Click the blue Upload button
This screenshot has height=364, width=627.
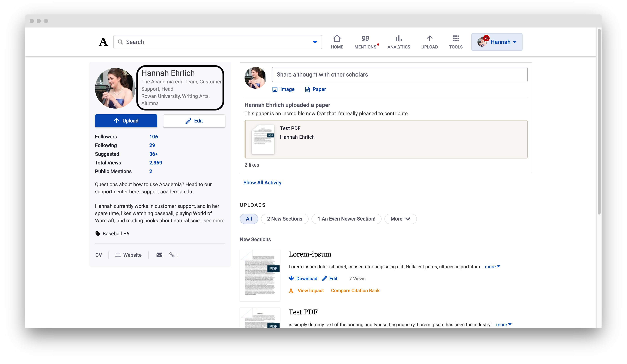[126, 121]
